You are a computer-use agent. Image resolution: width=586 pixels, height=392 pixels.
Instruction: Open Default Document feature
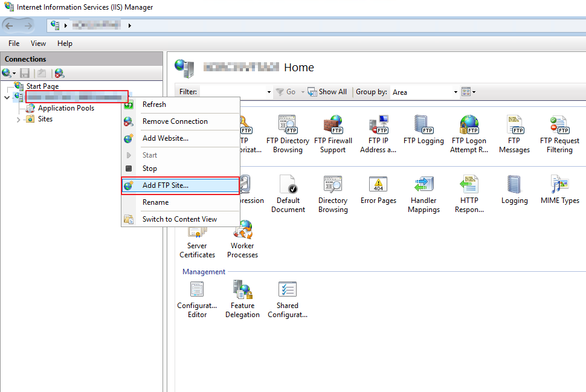288,193
